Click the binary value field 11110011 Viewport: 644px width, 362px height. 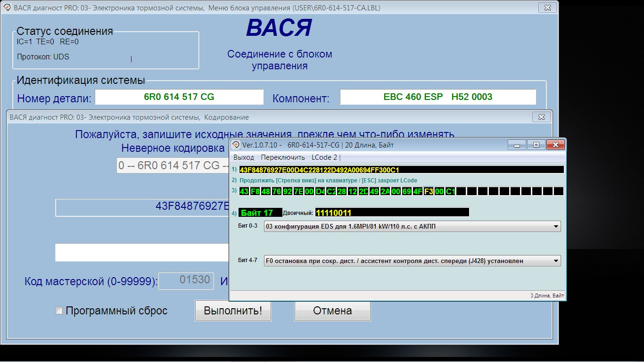(x=392, y=213)
